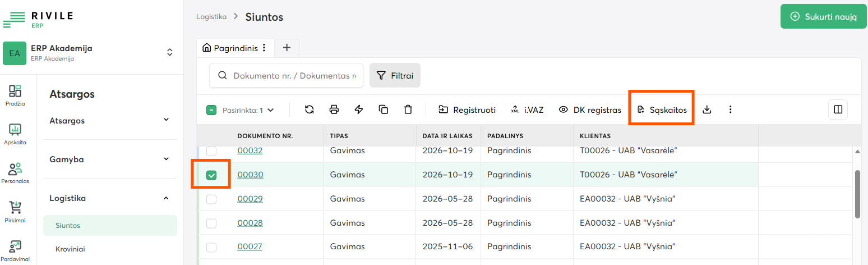Add a new tab with plus button
The width and height of the screenshot is (868, 265).
pyautogui.click(x=287, y=48)
